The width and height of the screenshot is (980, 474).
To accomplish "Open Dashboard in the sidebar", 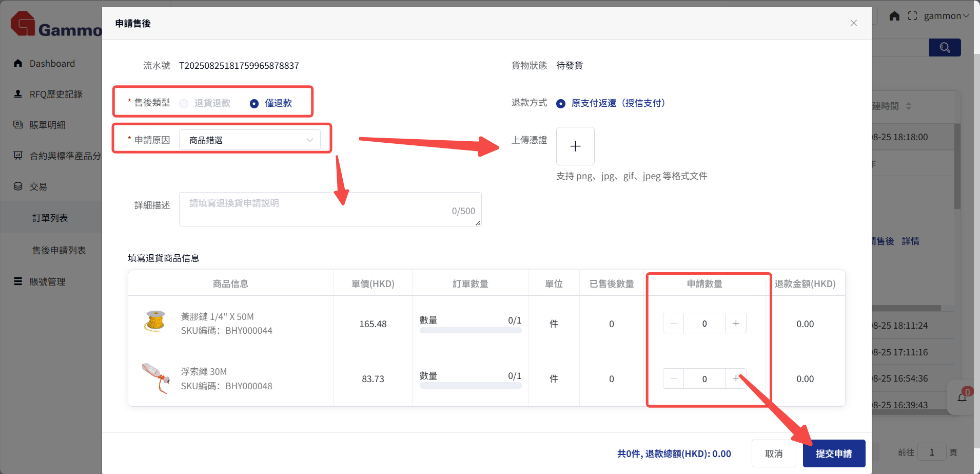I will (x=52, y=64).
